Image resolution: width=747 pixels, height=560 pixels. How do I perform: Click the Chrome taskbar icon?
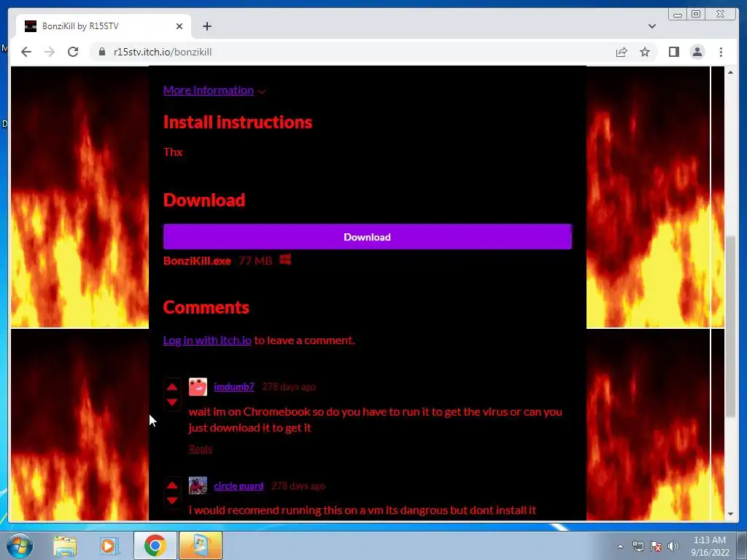155,545
